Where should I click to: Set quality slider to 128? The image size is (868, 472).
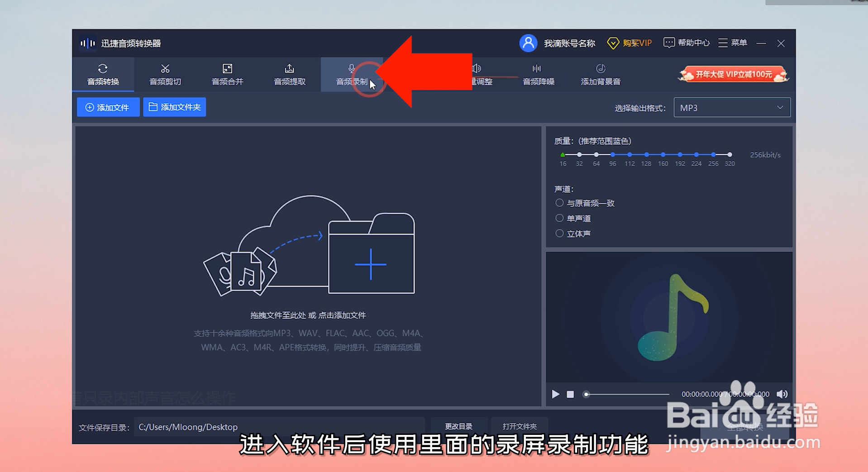tap(646, 155)
